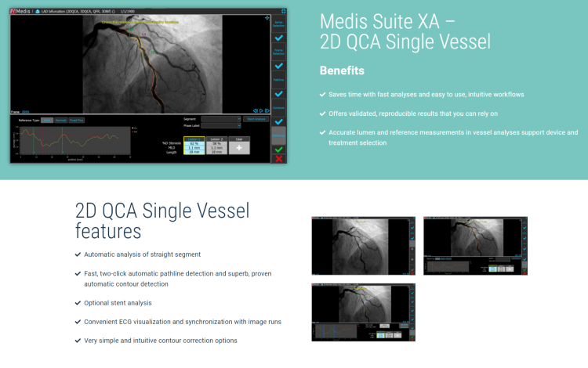Click the Frame 26/63 counter in the viewport

point(20,111)
